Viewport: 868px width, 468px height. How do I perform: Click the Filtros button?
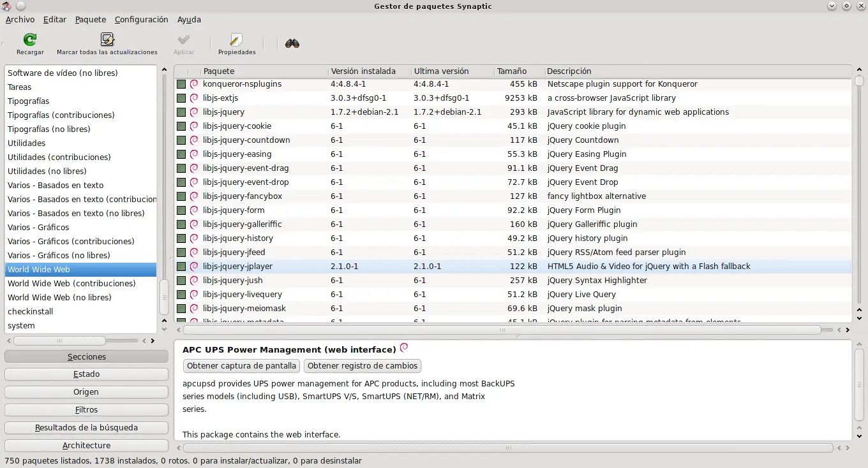pos(86,410)
